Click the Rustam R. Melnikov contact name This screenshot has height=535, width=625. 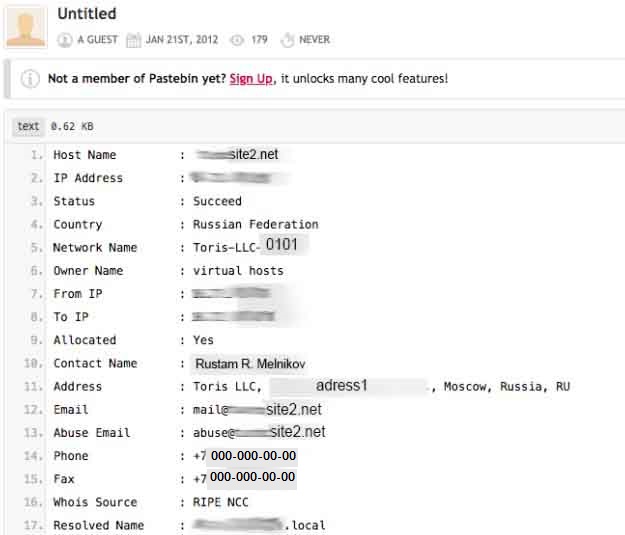point(250,364)
